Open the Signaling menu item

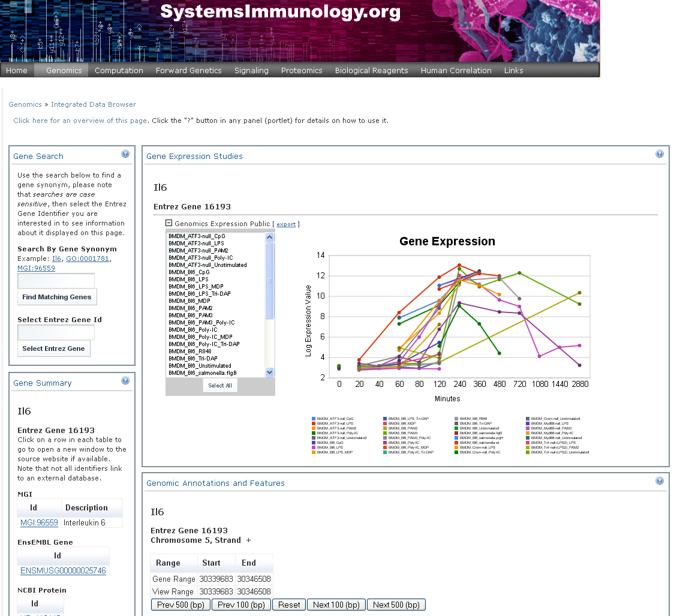(251, 71)
